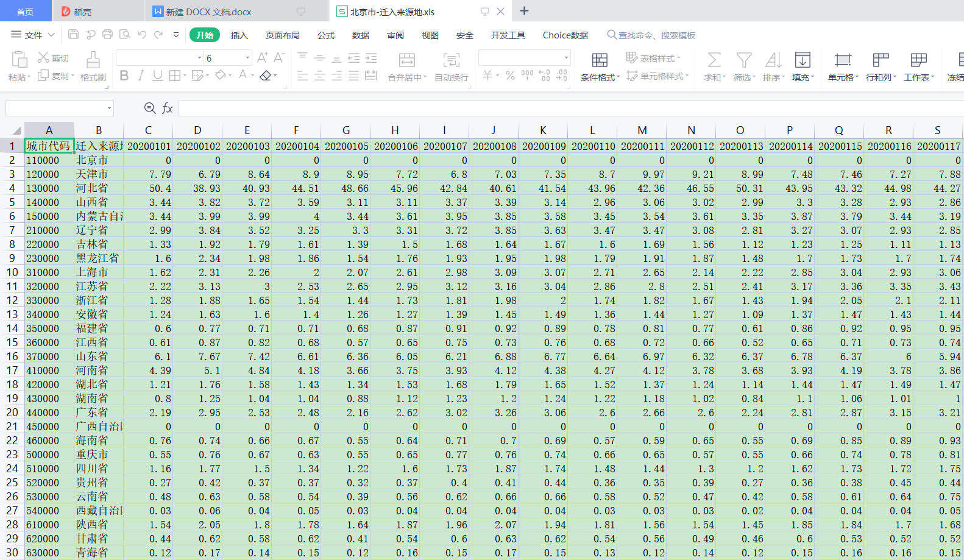The height and width of the screenshot is (560, 964).
Task: Click the Merge and Center (合并居中) icon
Action: pyautogui.click(x=406, y=60)
